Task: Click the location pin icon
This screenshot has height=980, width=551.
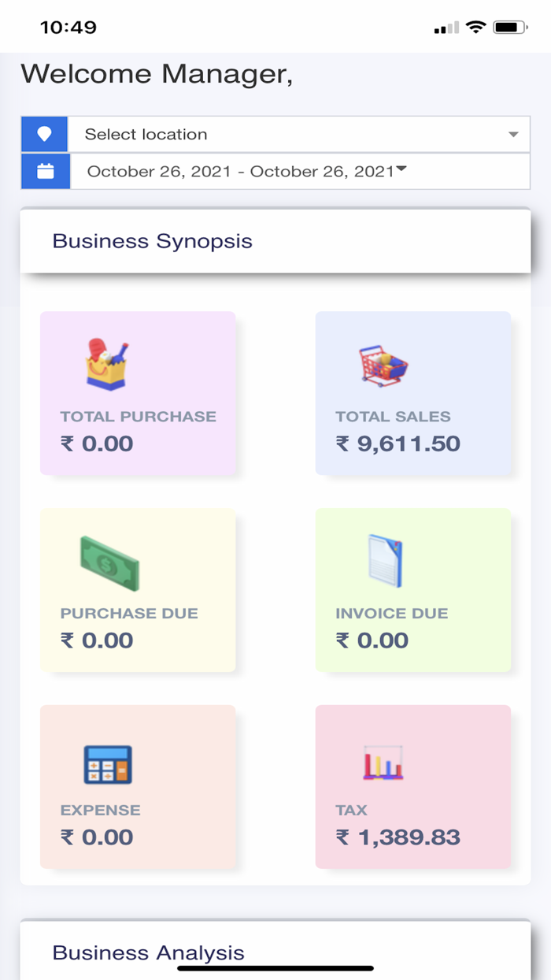Action: 44,134
